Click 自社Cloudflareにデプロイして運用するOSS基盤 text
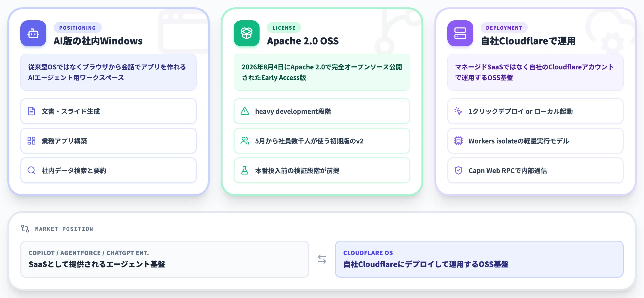 tap(426, 264)
